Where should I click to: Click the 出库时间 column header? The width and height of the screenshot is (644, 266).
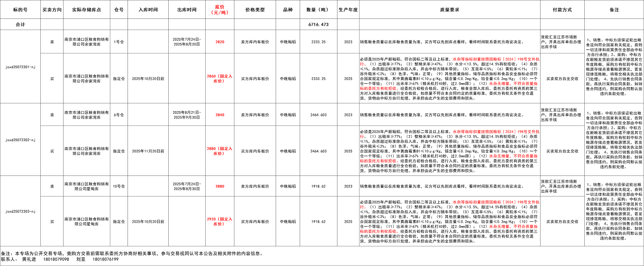[x=187, y=9]
